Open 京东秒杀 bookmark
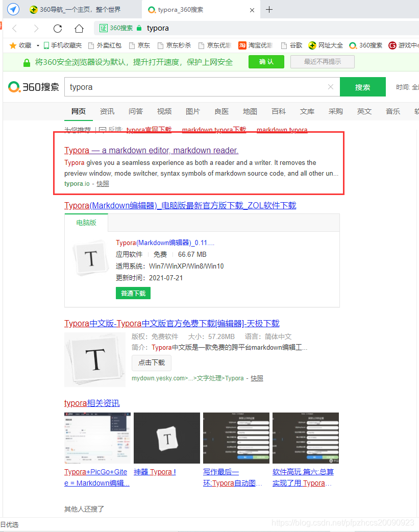Screen dimensions: 419x532 coord(175,45)
